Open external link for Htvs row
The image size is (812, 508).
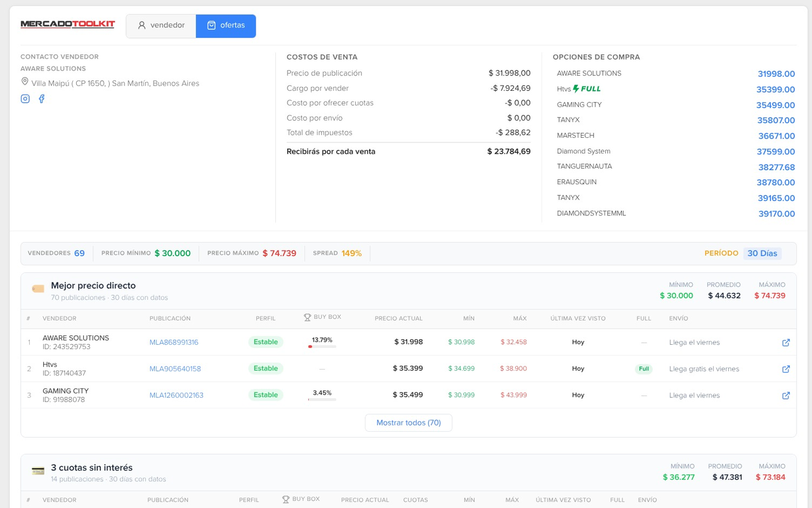pos(786,369)
